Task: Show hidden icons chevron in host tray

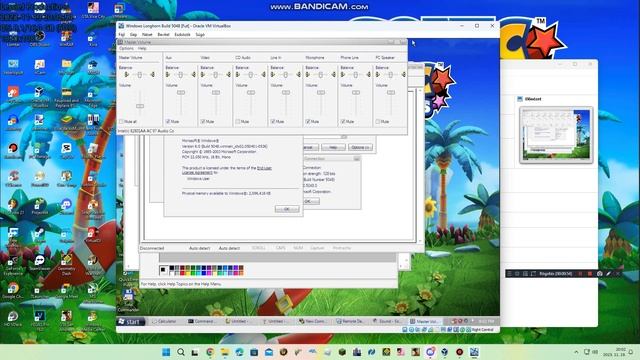Action: click(x=576, y=352)
